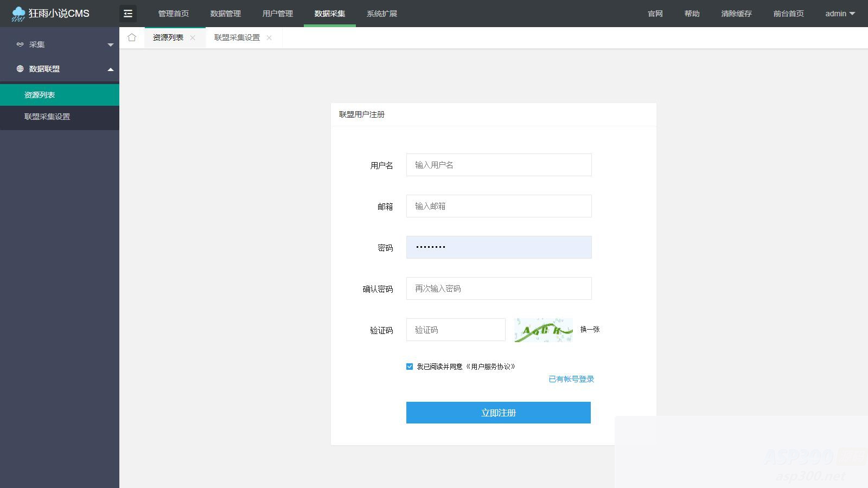Switch to the 联盟采集设置 tab
This screenshot has height=488, width=868.
pos(236,38)
